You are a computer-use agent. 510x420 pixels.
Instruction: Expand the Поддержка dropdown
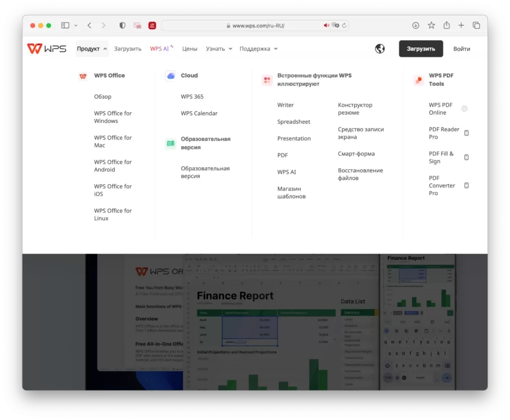click(x=258, y=49)
